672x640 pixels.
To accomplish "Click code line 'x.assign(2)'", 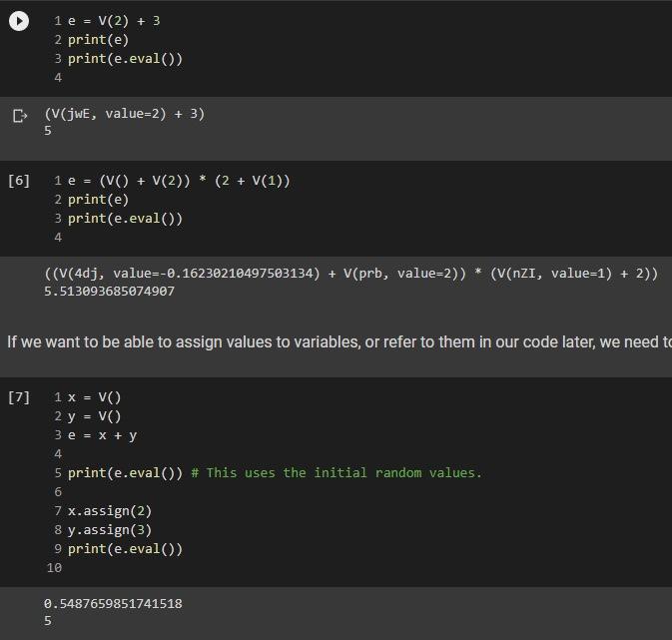I will pos(110,511).
